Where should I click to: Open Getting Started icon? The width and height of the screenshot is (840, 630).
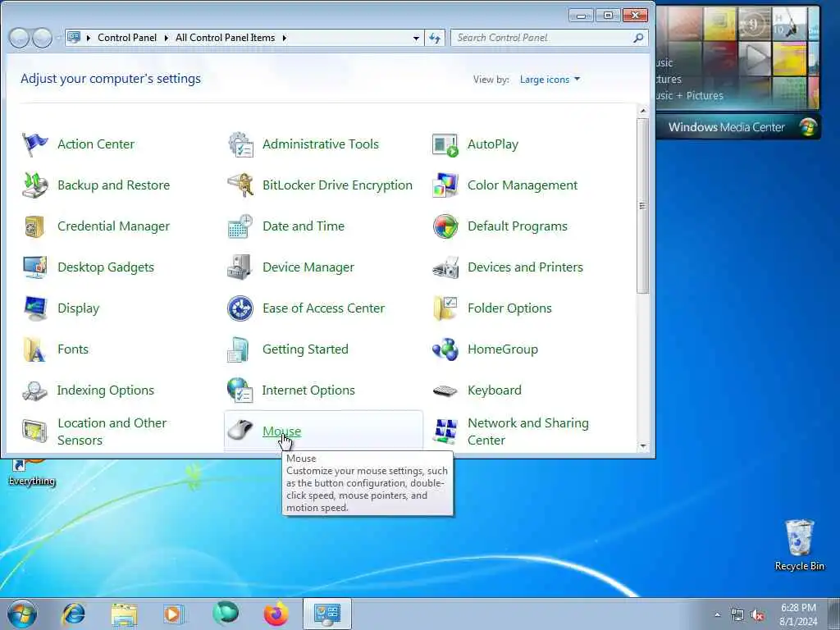(x=240, y=349)
